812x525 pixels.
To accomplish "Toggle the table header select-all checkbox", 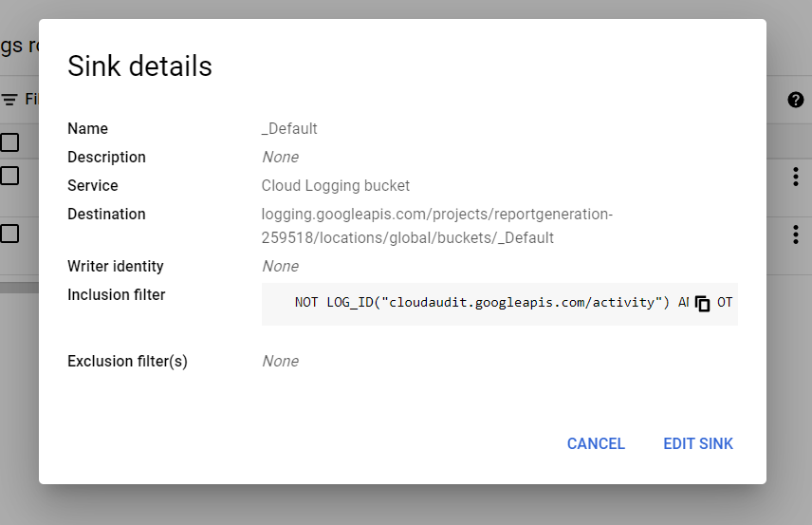I will (9, 142).
